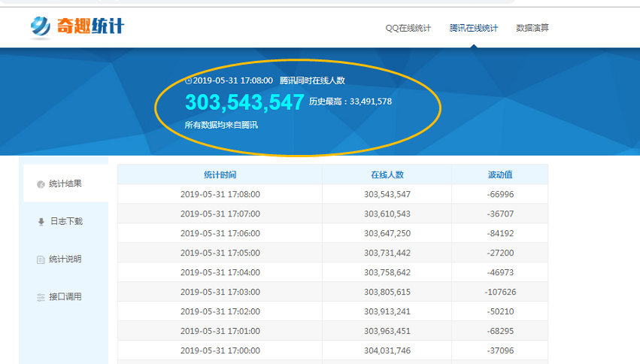Viewport: 640px width, 364px height.
Task: Click fluctuation value -68295
Action: (x=500, y=332)
